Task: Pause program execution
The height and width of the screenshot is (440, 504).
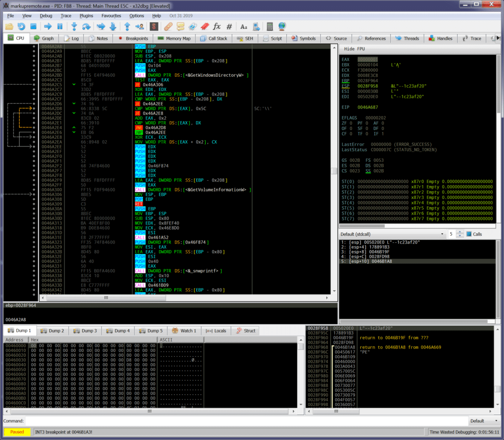Action: 60,26
